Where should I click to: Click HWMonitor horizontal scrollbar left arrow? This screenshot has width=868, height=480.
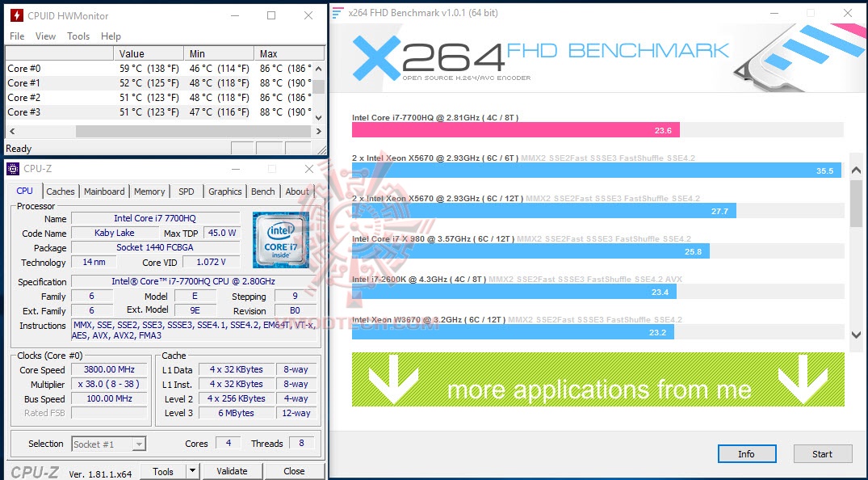(x=11, y=132)
